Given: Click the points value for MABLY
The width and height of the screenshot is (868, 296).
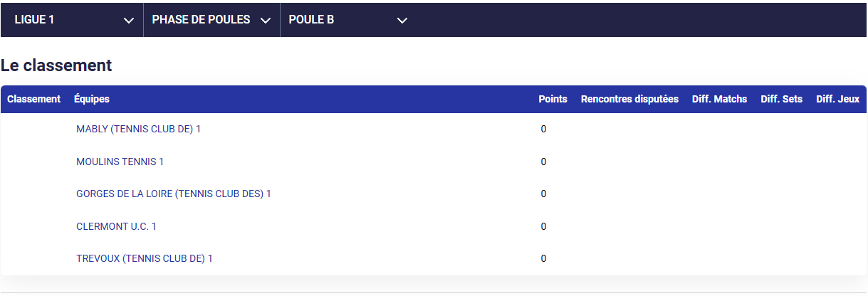Looking at the screenshot, I should click(543, 129).
